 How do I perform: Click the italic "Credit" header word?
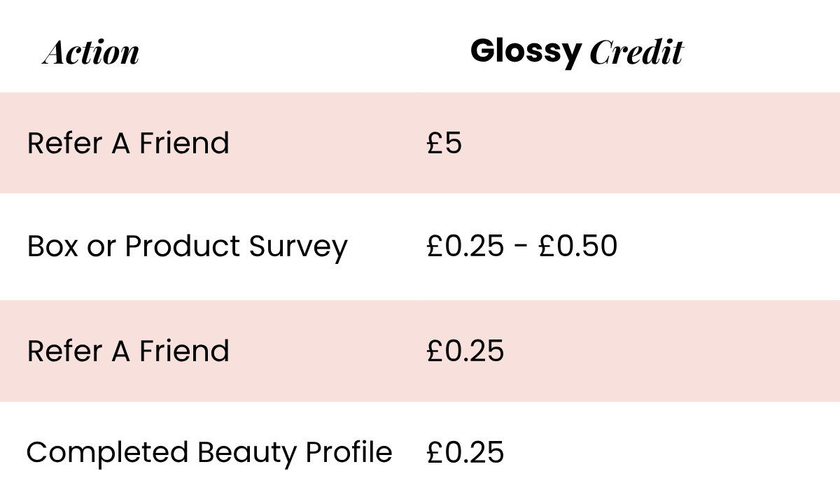tap(636, 53)
